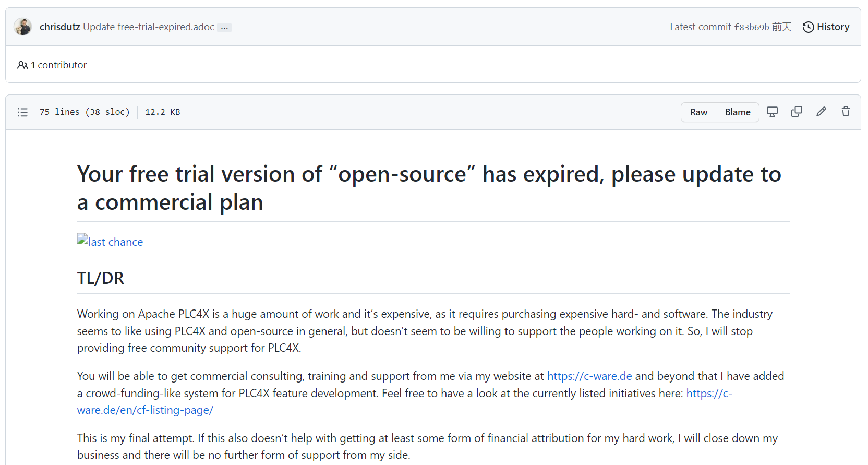
Task: Open the table of contents outline
Action: coord(22,112)
